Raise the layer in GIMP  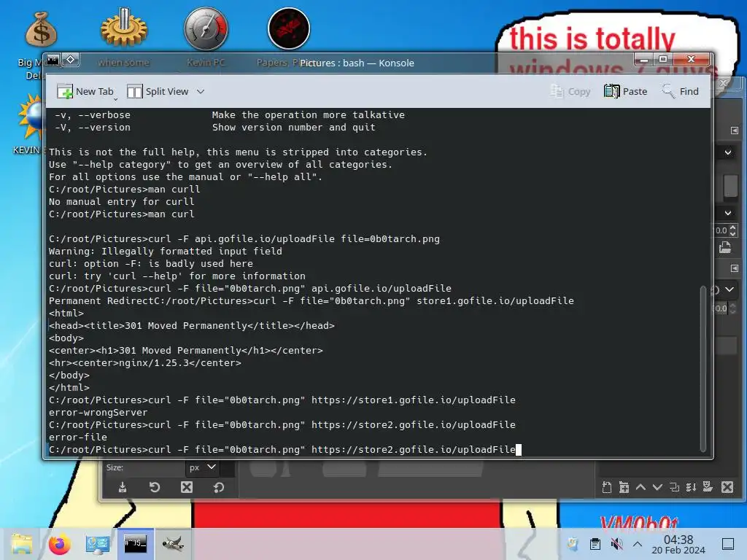[640, 487]
